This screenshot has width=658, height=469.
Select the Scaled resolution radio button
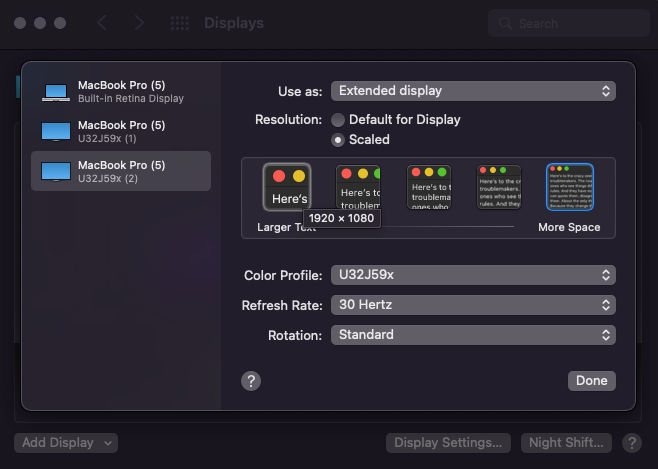pos(337,140)
